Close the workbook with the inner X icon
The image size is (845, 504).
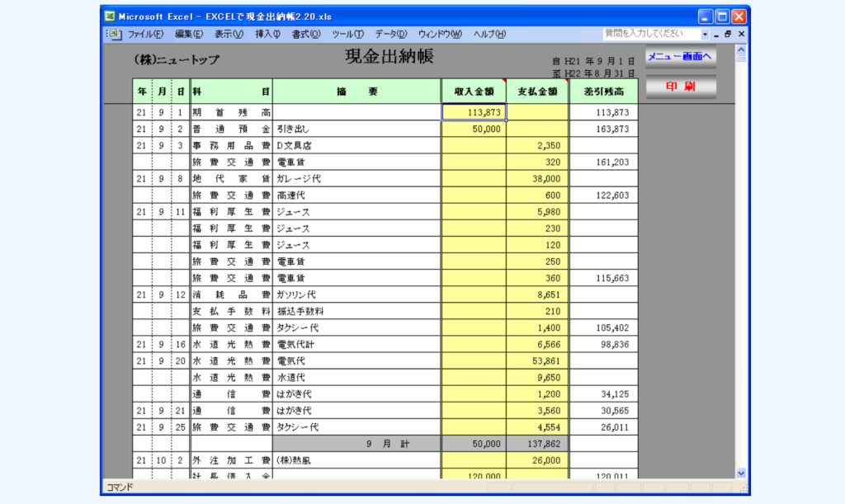tap(741, 34)
